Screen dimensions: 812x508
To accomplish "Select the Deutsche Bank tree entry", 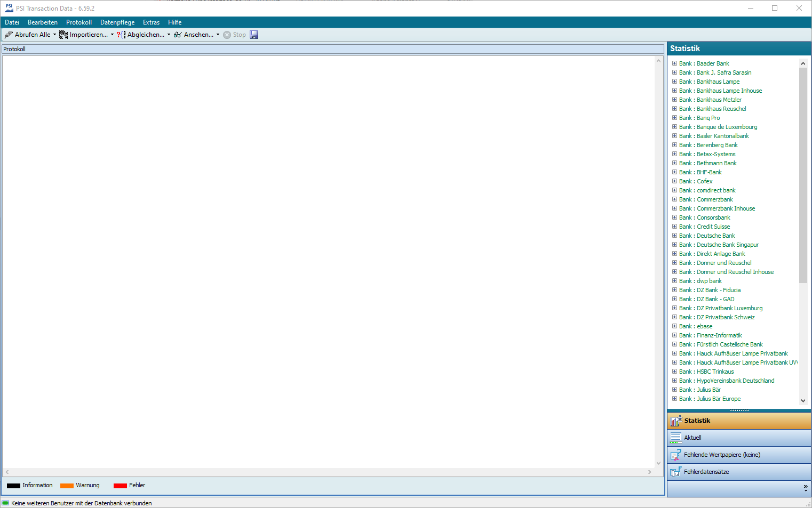I will pos(715,236).
